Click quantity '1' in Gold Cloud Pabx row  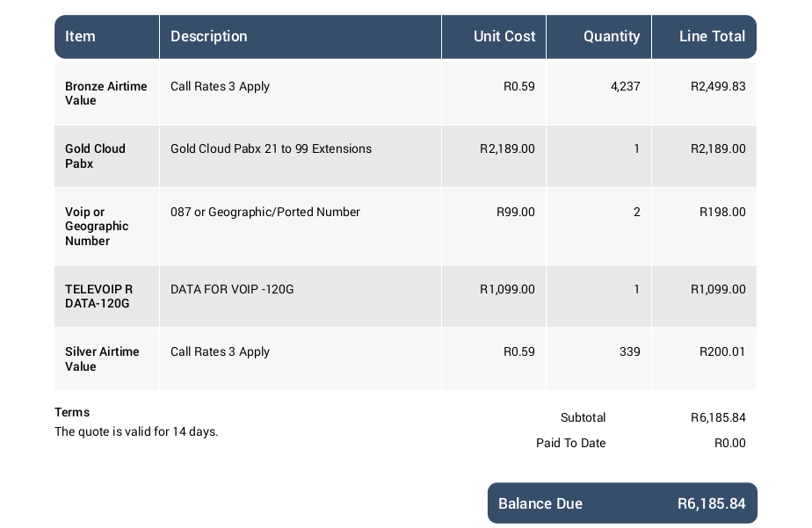(637, 149)
